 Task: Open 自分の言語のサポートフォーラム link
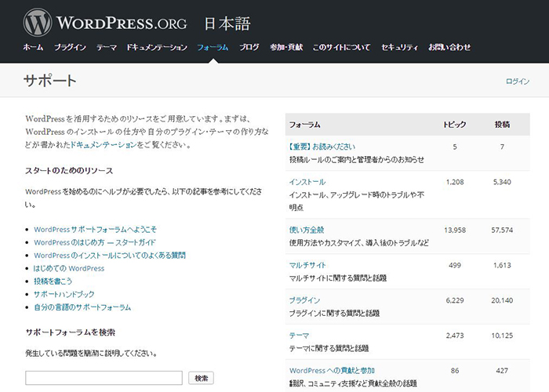tap(82, 307)
